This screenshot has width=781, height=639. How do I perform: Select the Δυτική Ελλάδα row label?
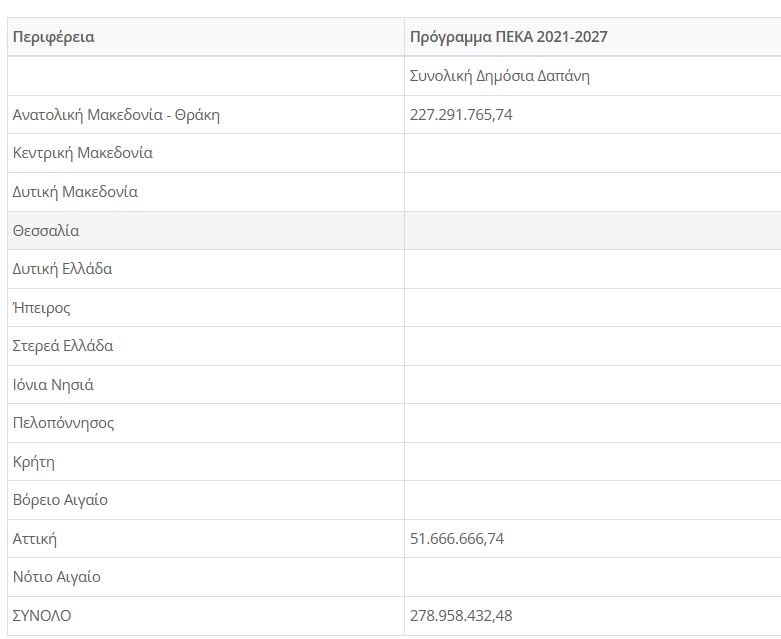tap(62, 269)
